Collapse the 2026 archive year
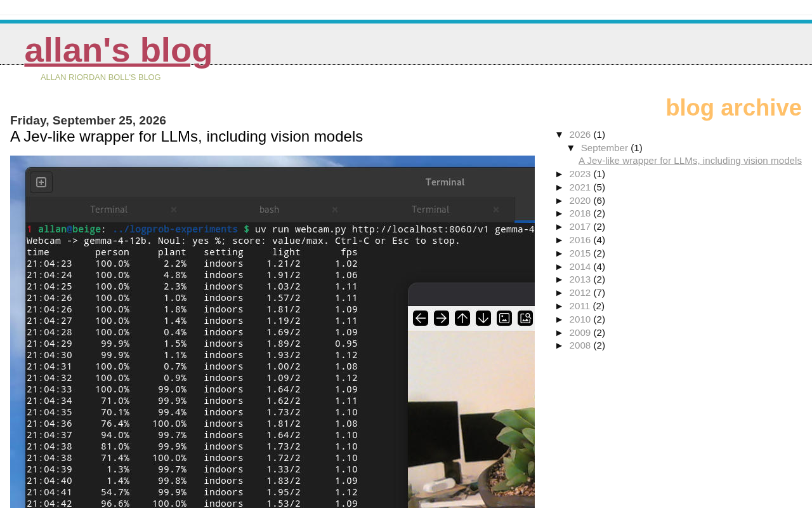 [560, 135]
